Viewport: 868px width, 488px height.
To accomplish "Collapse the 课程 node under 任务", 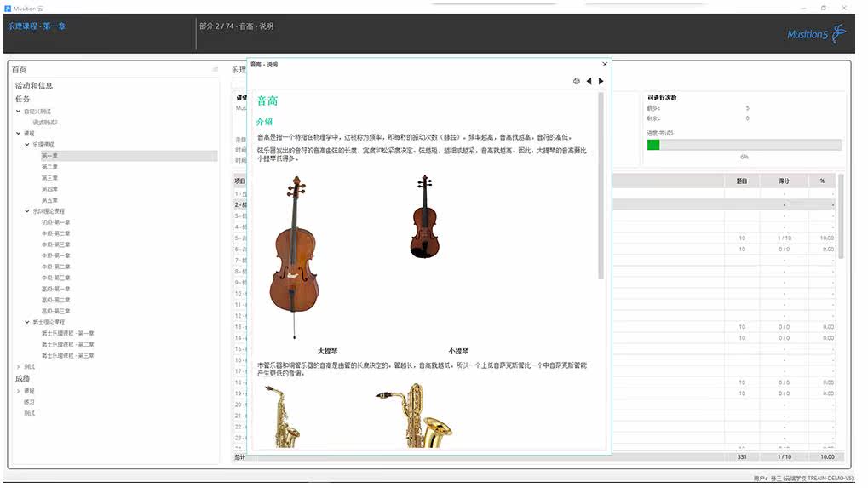I will (18, 134).
